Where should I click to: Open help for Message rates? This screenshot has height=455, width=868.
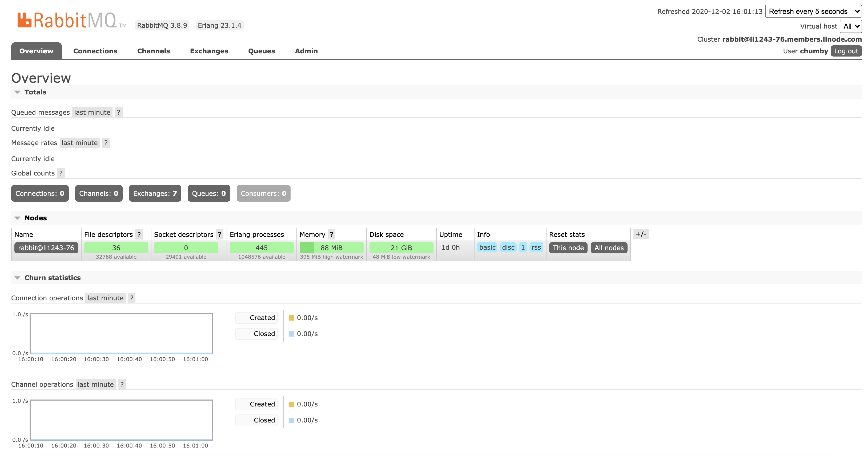click(x=106, y=143)
